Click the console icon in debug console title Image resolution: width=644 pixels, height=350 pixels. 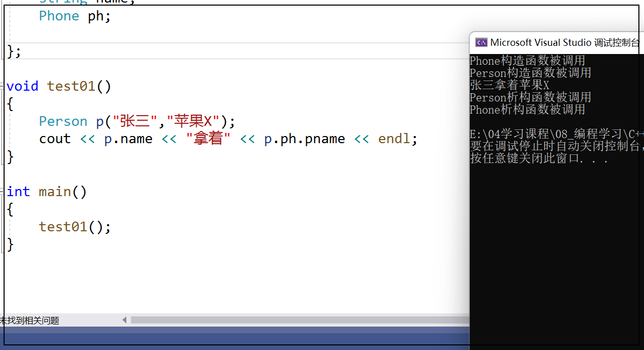tap(481, 42)
